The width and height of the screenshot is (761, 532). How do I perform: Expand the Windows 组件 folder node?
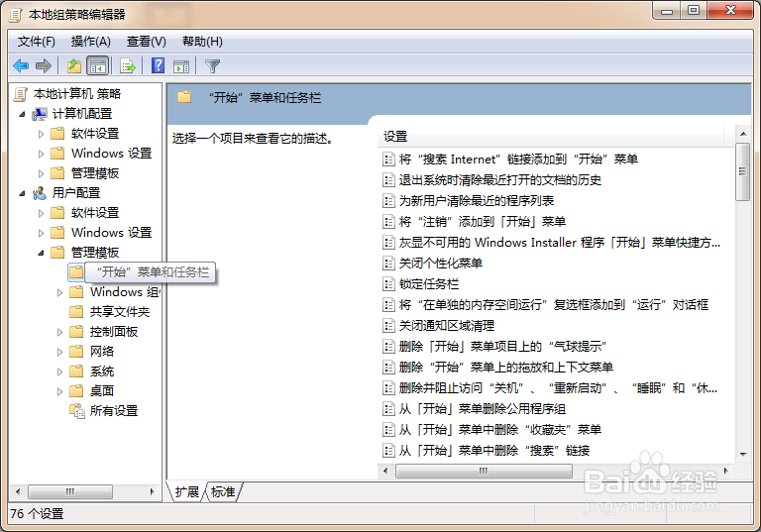[x=59, y=292]
